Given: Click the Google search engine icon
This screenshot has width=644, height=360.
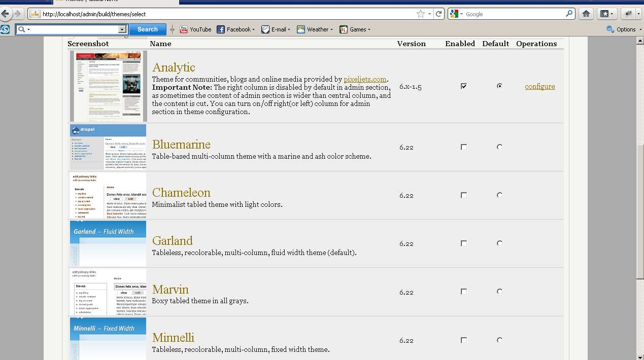Looking at the screenshot, I should [454, 14].
